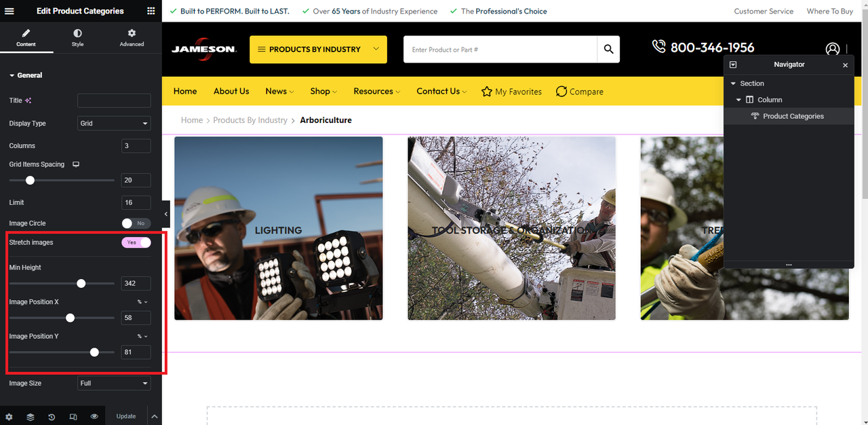The width and height of the screenshot is (868, 425).
Task: Adjust the Image Position Y slider
Action: (x=94, y=352)
